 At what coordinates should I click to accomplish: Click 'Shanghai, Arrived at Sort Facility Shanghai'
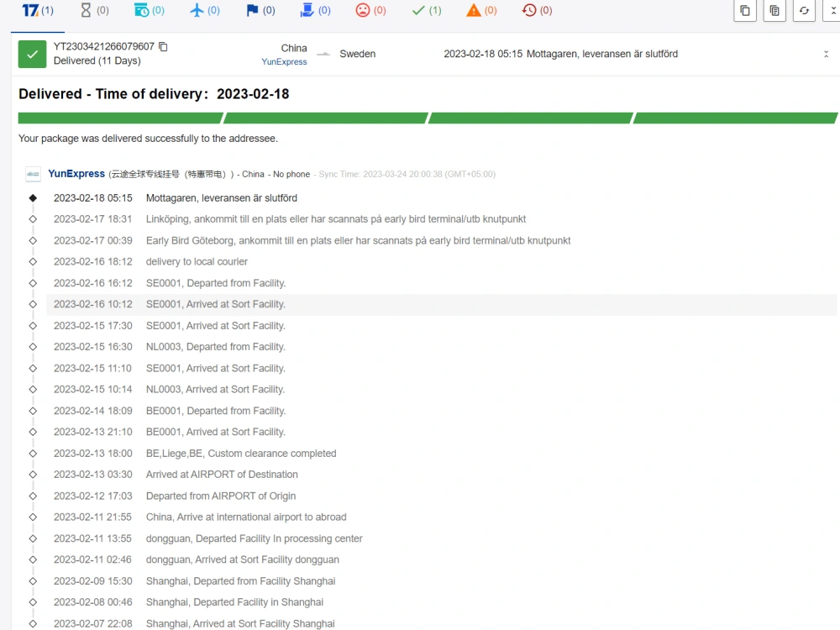240,623
